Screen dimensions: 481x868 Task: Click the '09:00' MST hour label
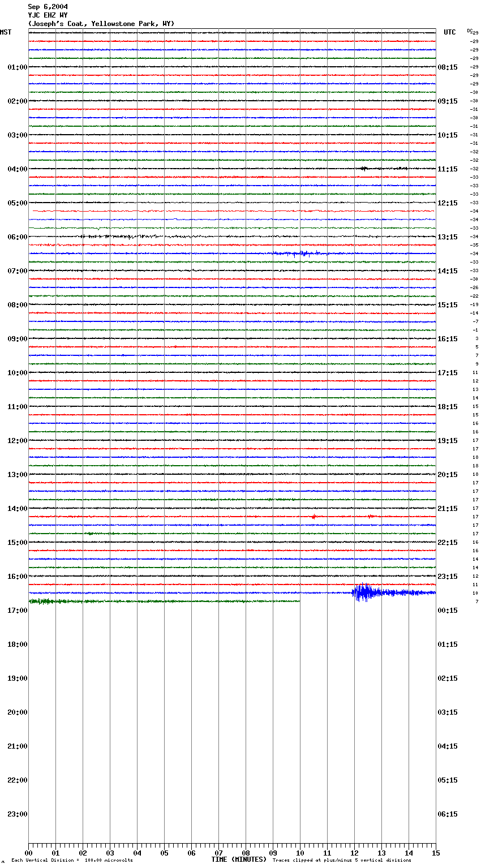tap(18, 339)
